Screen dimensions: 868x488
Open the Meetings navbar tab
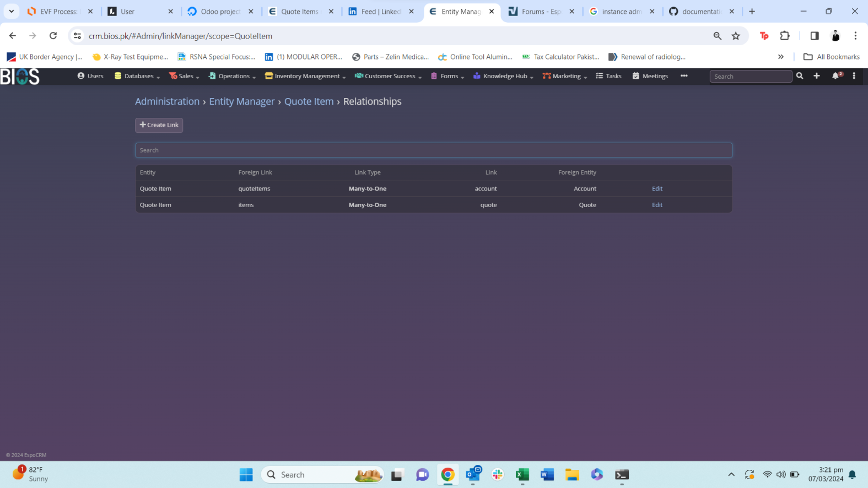650,76
